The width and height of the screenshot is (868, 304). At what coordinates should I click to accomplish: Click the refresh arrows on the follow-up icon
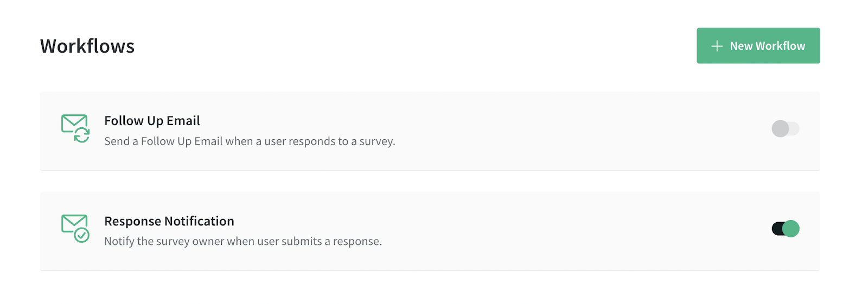click(x=82, y=135)
